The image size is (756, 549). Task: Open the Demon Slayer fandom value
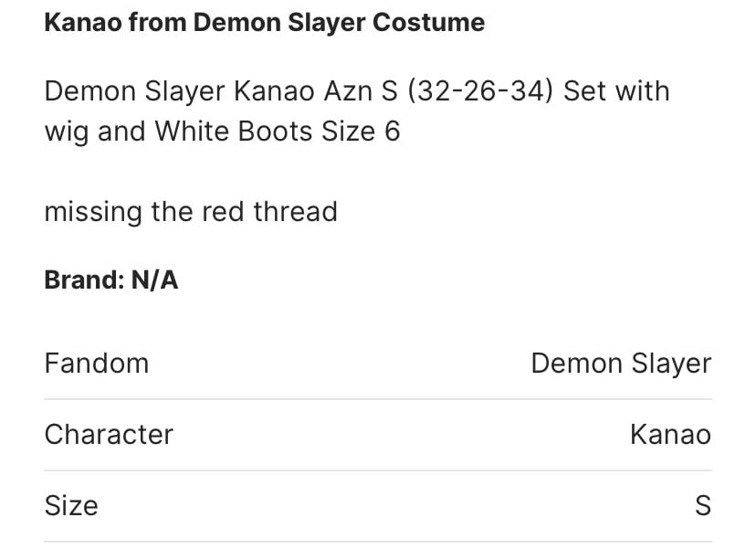(x=621, y=364)
